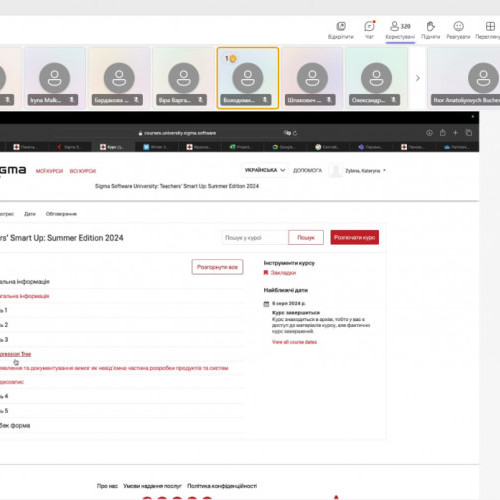Open the Дати course tab

pos(30,214)
